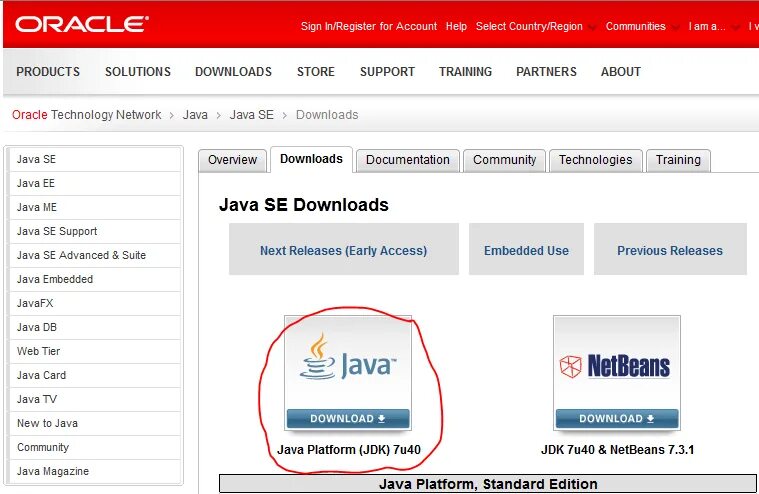Image resolution: width=759 pixels, height=494 pixels.
Task: Open New to Java sidebar item
Action: click(95, 423)
